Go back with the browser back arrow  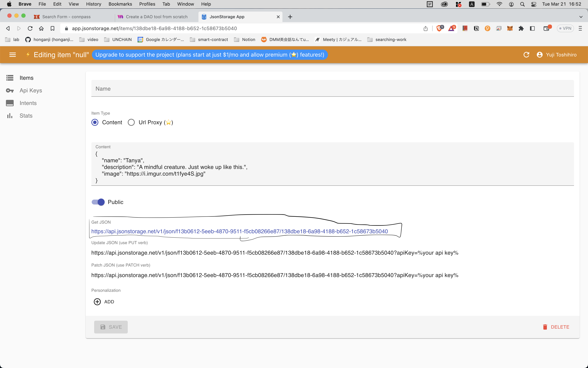(8, 28)
